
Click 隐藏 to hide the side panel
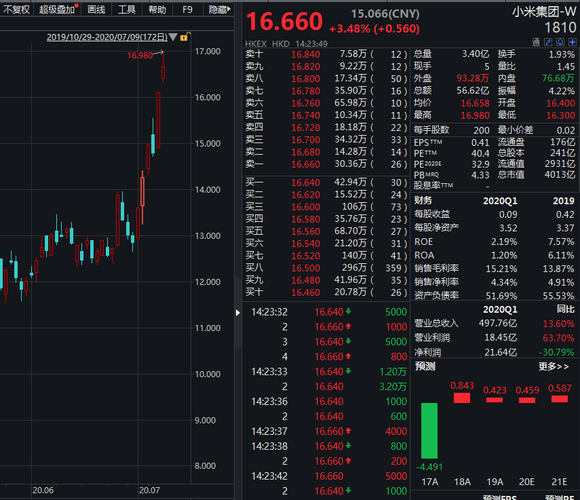pyautogui.click(x=219, y=10)
